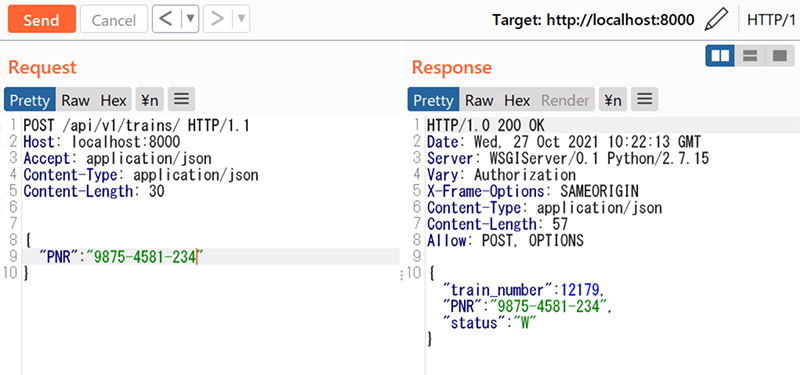Image resolution: width=800 pixels, height=375 pixels.
Task: Select combined single-pane layout icon
Action: coord(780,56)
